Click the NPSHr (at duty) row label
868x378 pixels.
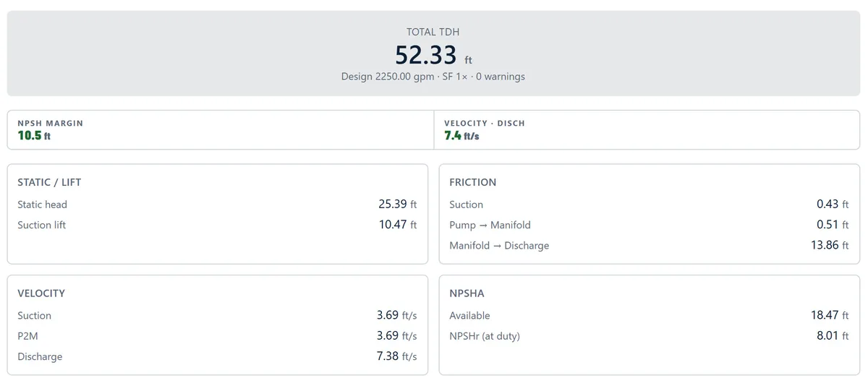[x=484, y=336]
